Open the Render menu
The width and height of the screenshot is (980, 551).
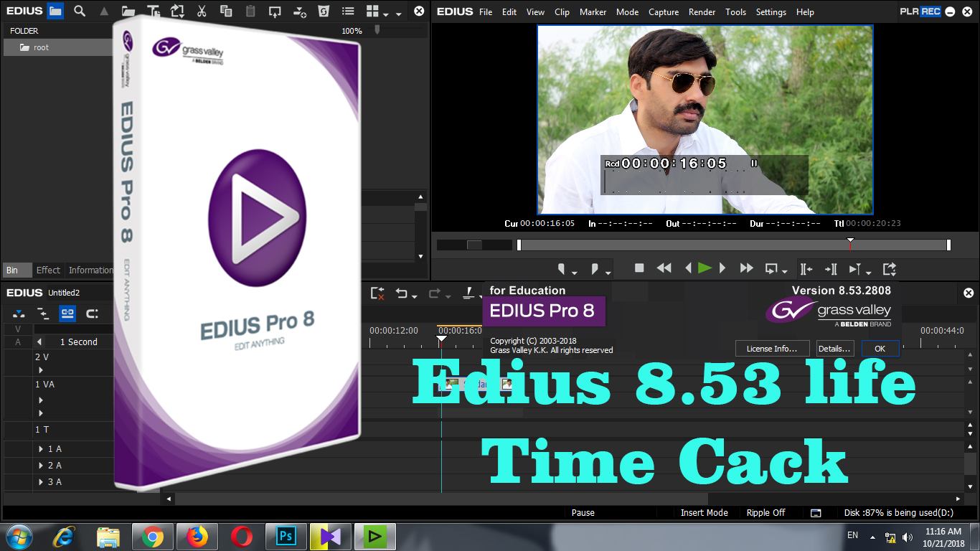tap(702, 12)
